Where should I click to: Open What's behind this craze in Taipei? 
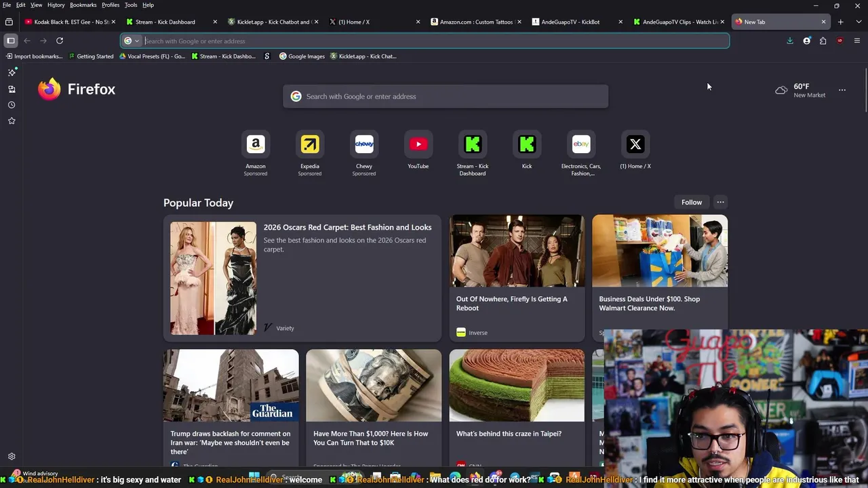(x=517, y=407)
